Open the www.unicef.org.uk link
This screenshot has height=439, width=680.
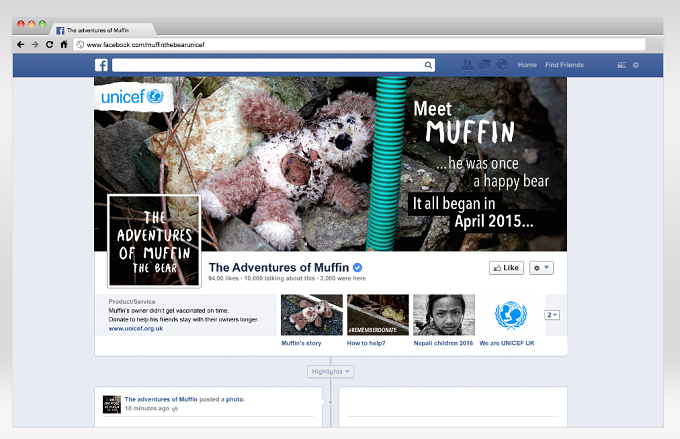pos(136,328)
